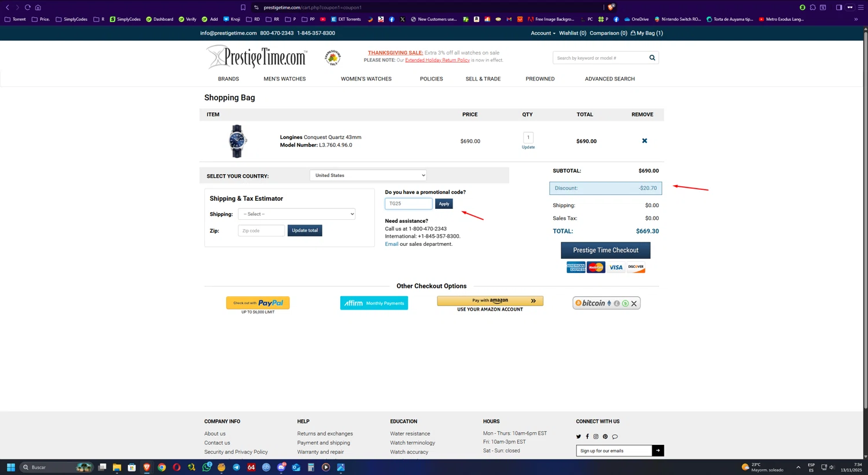868x475 pixels.
Task: Click the PrestigeTime.com logo
Action: pos(257,57)
